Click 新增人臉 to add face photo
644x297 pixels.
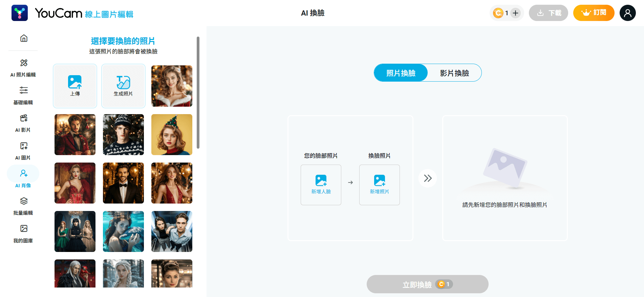321,185
